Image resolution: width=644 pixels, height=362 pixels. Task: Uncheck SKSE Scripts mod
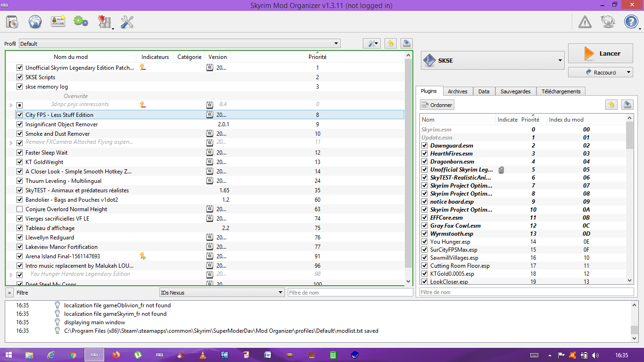point(19,77)
